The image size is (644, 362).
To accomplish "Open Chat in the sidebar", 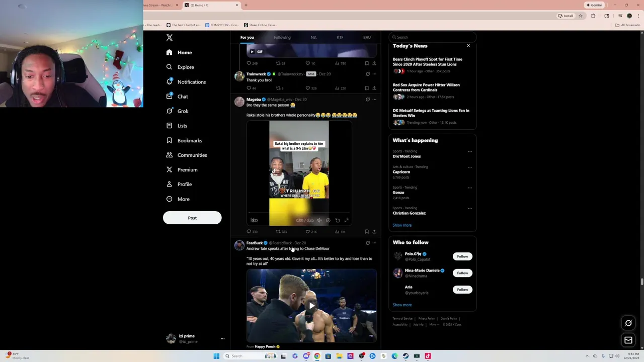I will coord(177,97).
